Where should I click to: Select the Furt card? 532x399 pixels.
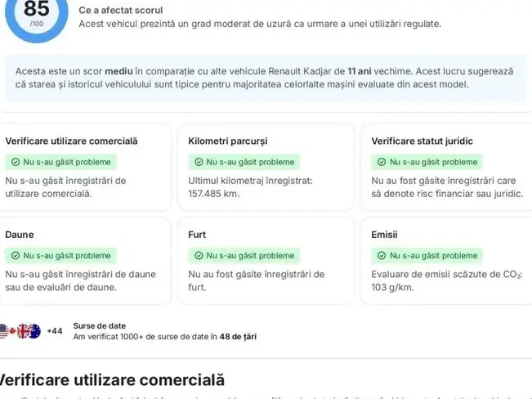(266, 261)
